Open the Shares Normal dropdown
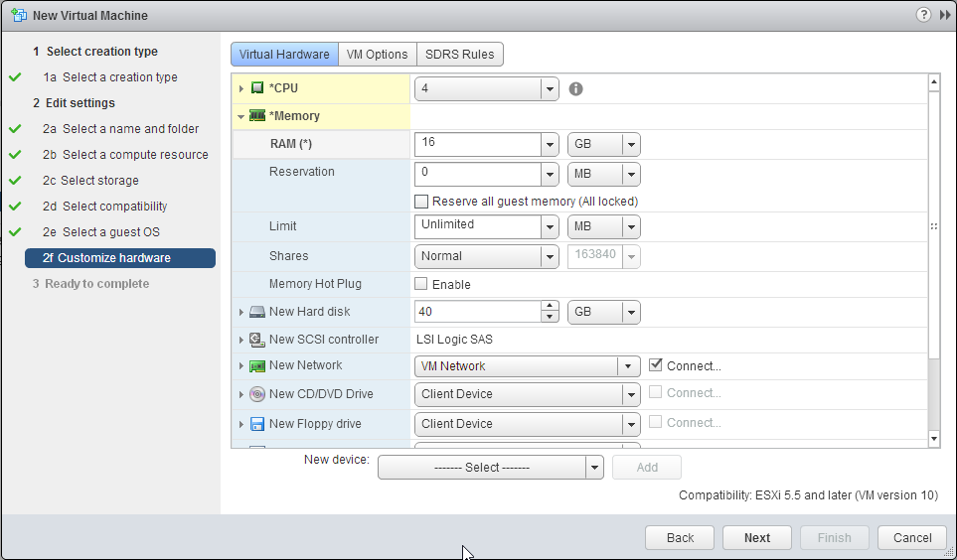This screenshot has height=560, width=957. coord(486,256)
